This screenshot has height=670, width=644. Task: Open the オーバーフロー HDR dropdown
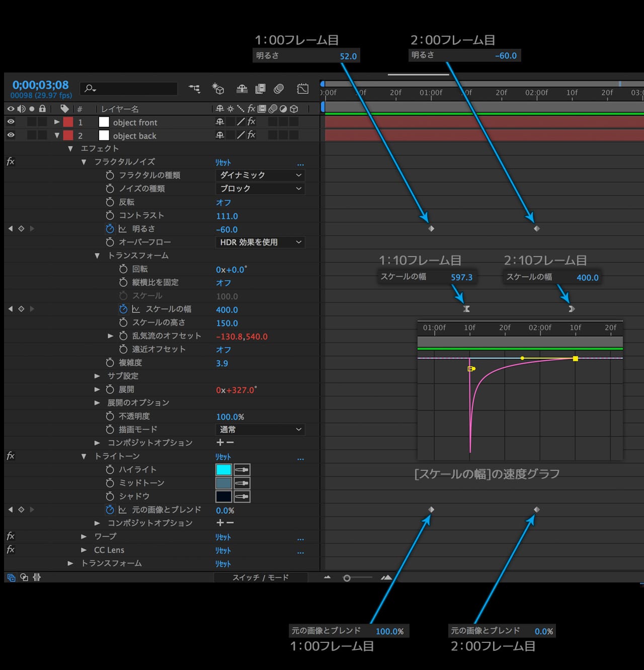pyautogui.click(x=260, y=242)
